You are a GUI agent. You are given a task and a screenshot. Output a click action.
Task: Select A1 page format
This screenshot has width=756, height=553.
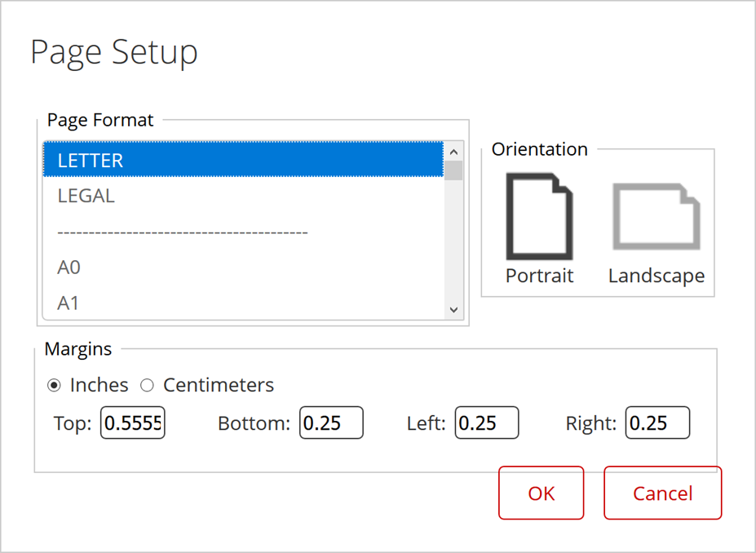[x=243, y=303]
